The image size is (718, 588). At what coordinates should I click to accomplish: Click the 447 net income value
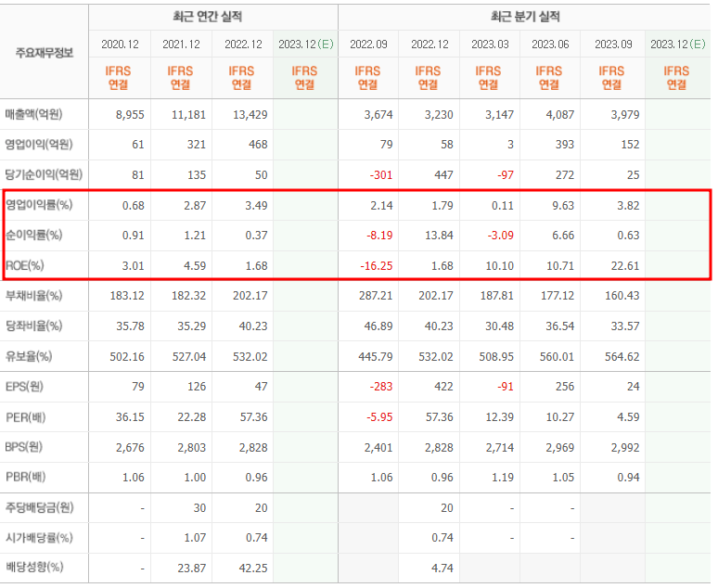(443, 175)
